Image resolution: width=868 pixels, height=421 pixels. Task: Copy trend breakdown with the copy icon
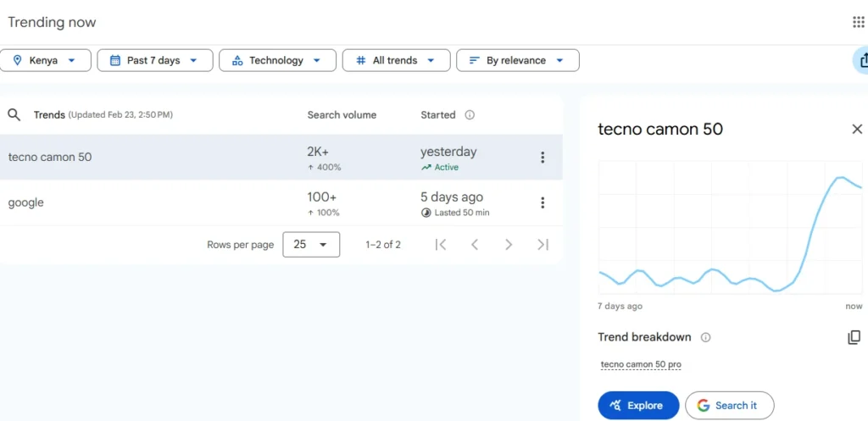pyautogui.click(x=854, y=337)
